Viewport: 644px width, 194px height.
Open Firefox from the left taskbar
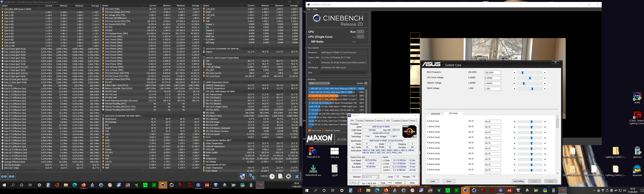(x=84, y=185)
